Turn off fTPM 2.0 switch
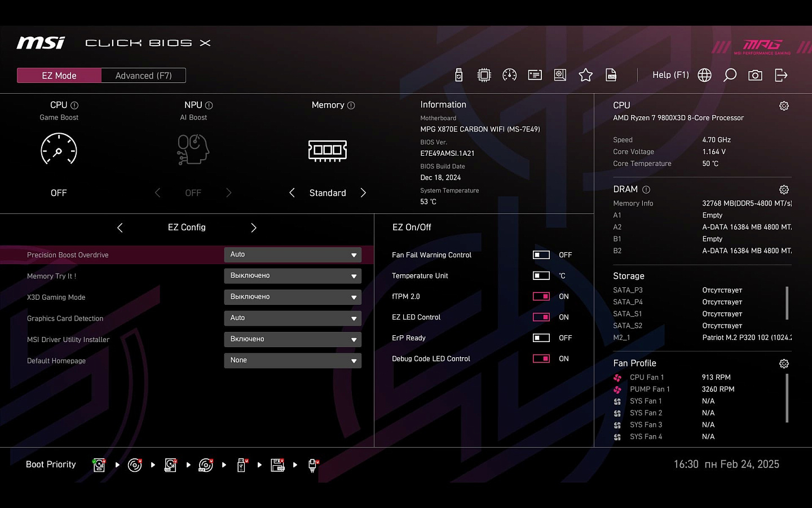Screen dimensions: 812x508 pos(541,296)
